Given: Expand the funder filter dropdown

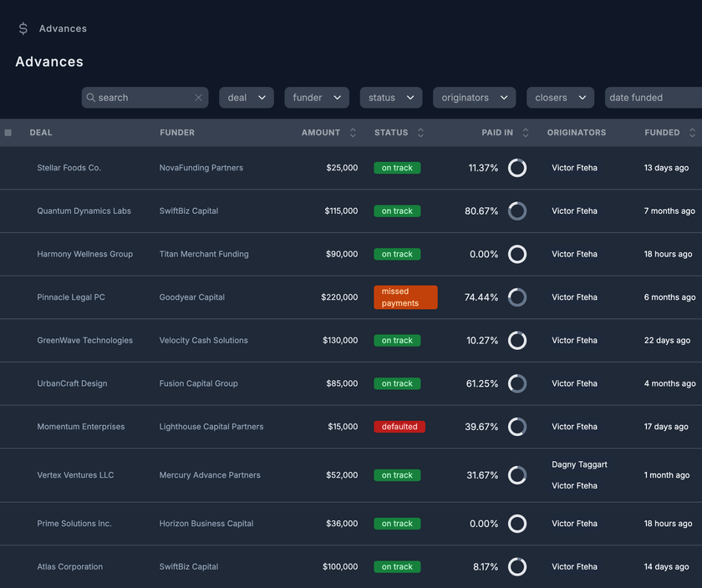Looking at the screenshot, I should pyautogui.click(x=317, y=98).
